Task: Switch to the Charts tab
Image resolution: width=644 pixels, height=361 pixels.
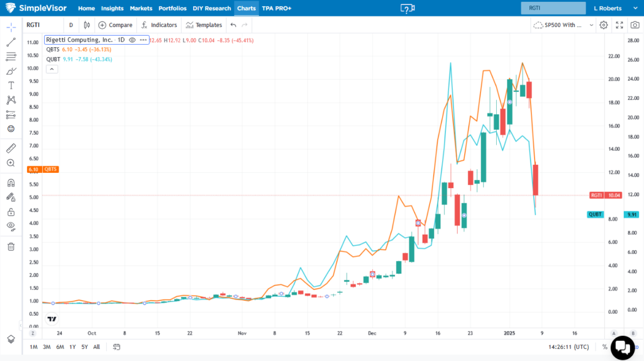Action: (x=246, y=8)
